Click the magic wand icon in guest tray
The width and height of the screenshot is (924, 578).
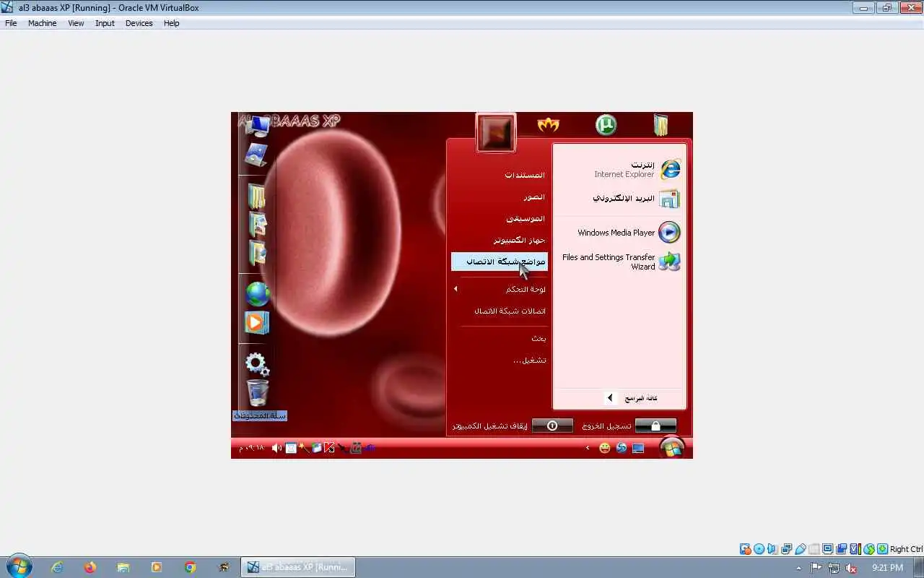[304, 448]
